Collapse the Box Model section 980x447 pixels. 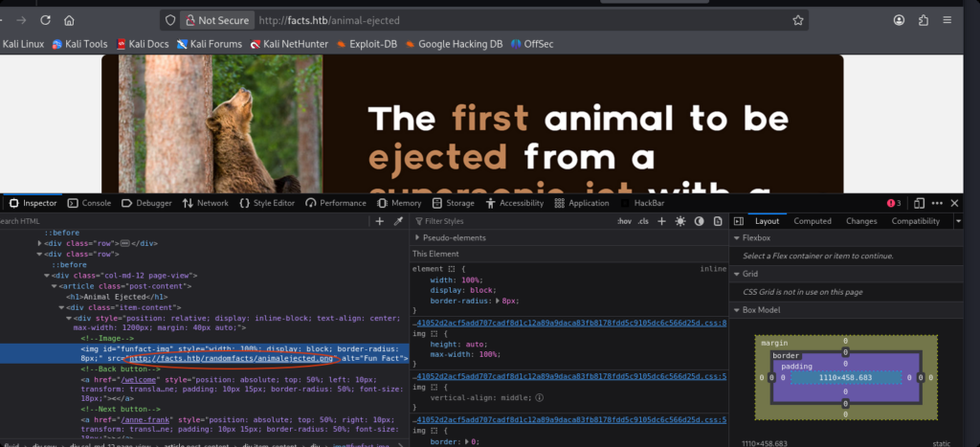[737, 309]
